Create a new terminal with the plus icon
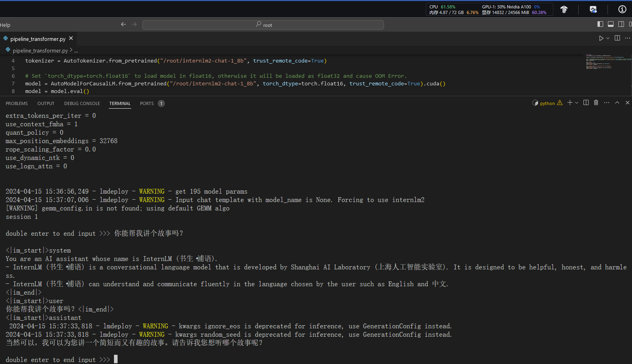 click(569, 103)
